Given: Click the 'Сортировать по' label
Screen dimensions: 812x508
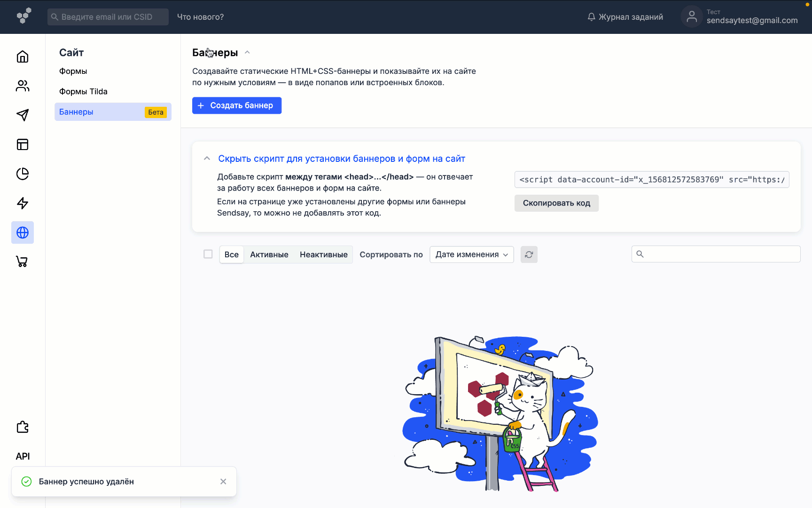Looking at the screenshot, I should point(391,254).
